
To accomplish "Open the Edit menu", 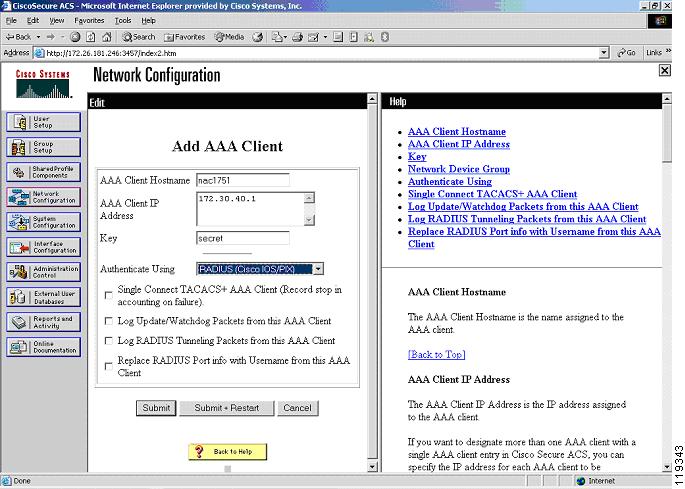I will point(33,21).
